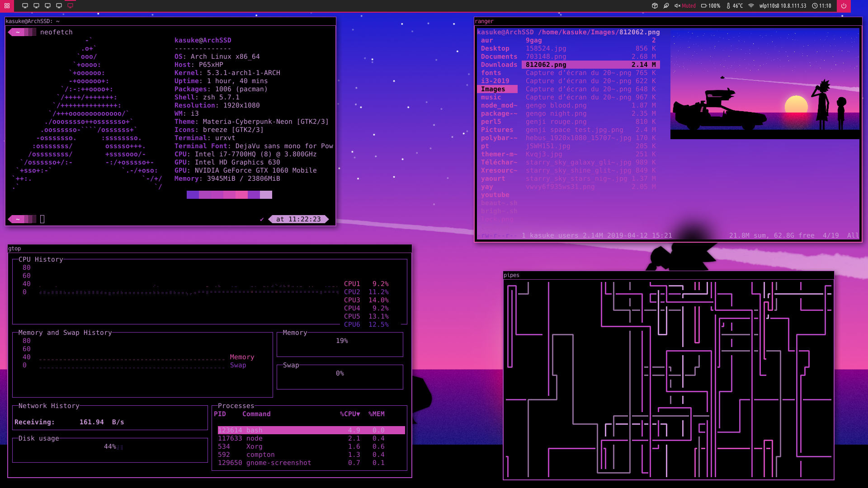
Task: Sort gtop processes by %CPU header
Action: [x=350, y=414]
